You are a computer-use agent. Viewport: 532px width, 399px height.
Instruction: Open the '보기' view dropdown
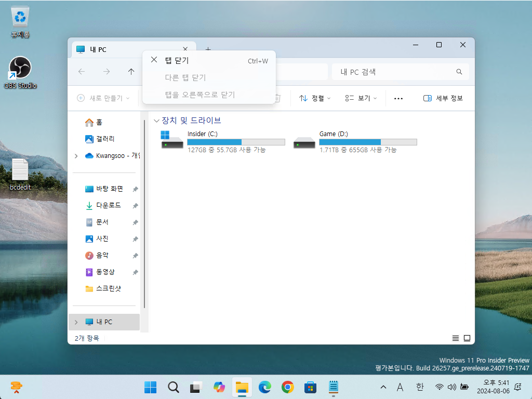point(361,98)
